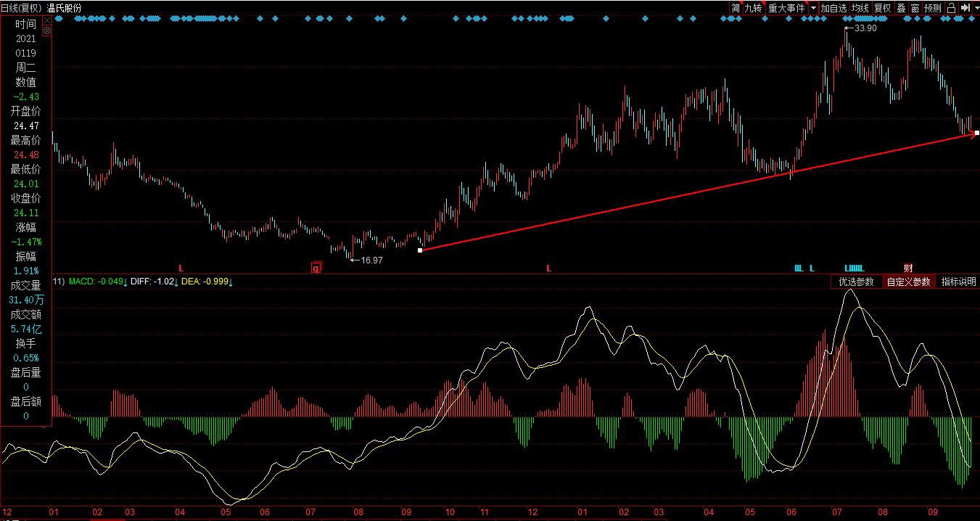Click trendline end handle at arrow tip
This screenshot has width=980, height=521.
(976, 133)
